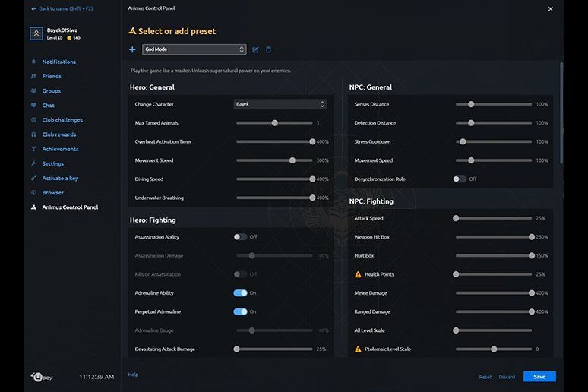Click the Ptolemaic Level Scale slider
This screenshot has height=392, width=588.
(x=494, y=349)
